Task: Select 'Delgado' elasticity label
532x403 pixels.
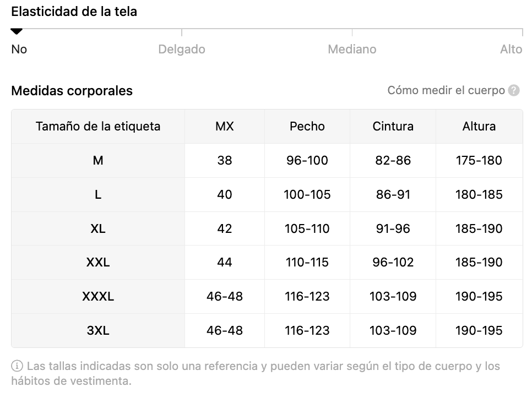Action: [x=182, y=50]
